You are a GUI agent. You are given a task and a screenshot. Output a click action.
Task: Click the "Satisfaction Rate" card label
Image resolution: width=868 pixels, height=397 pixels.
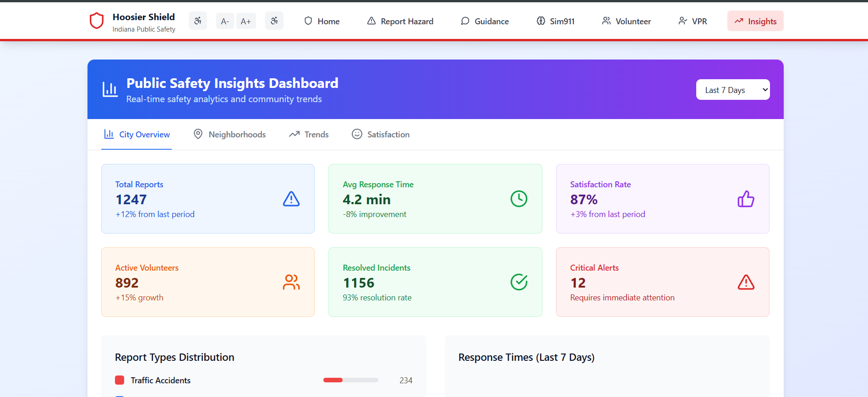pyautogui.click(x=601, y=185)
